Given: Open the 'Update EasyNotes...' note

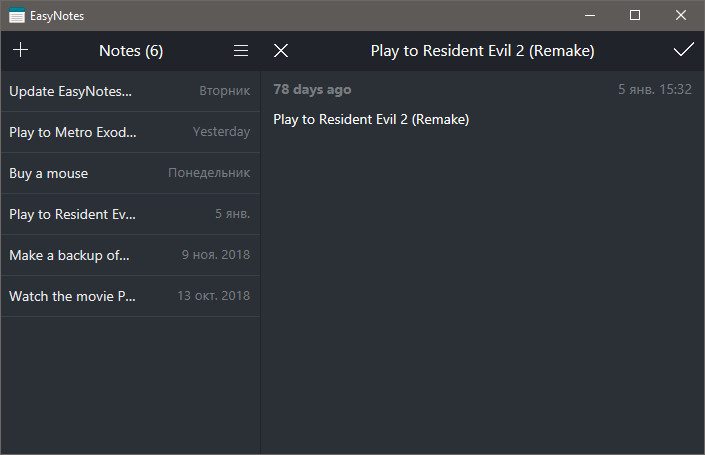Looking at the screenshot, I should pyautogui.click(x=130, y=91).
